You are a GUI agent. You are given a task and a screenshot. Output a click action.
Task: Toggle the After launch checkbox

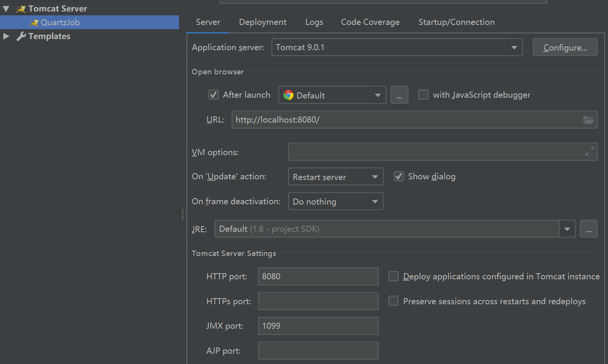point(213,95)
